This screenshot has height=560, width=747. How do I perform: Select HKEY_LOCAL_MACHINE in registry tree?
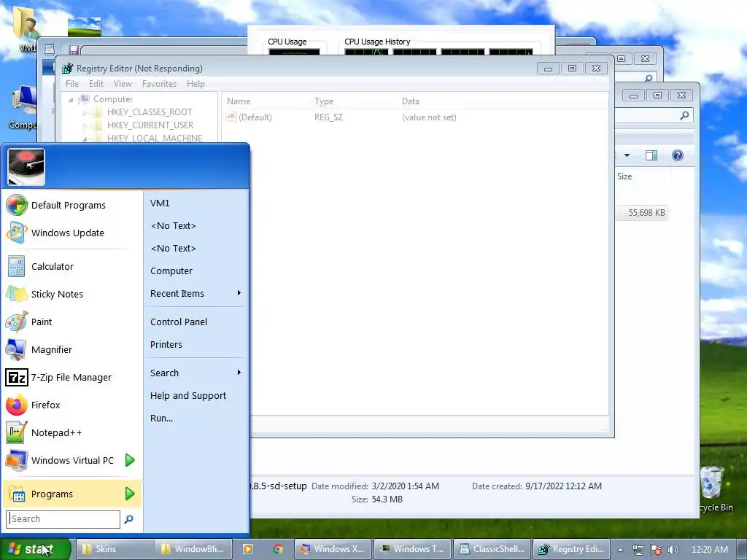(155, 138)
